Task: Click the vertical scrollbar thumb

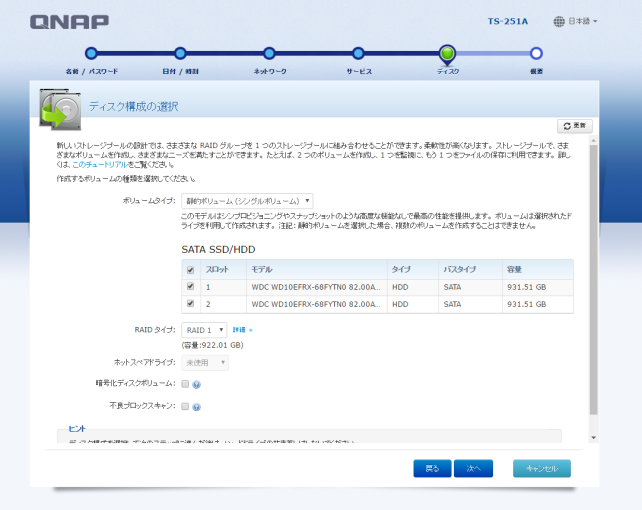Action: click(593, 280)
